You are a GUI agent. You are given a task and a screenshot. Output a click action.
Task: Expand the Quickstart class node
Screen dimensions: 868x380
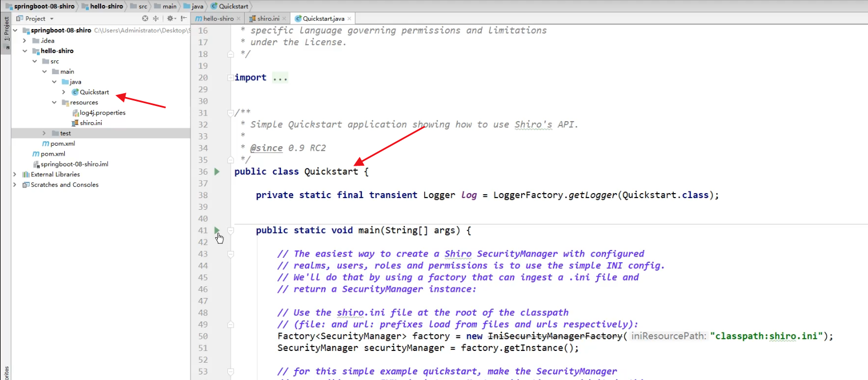65,92
